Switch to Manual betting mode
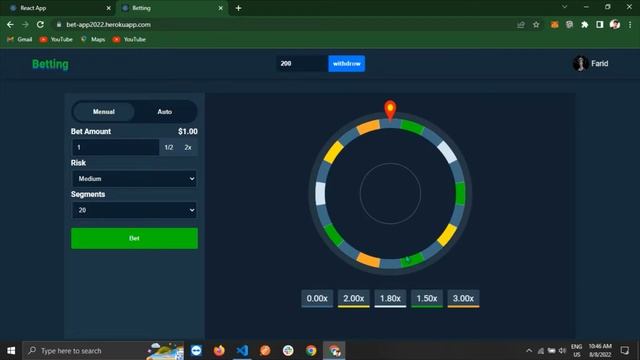The height and width of the screenshot is (360, 640). click(x=104, y=111)
